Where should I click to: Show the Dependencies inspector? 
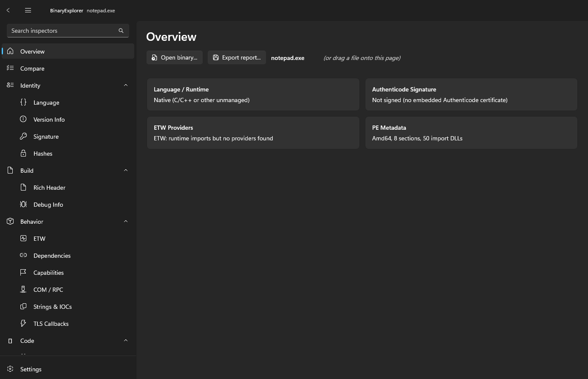tap(68, 255)
